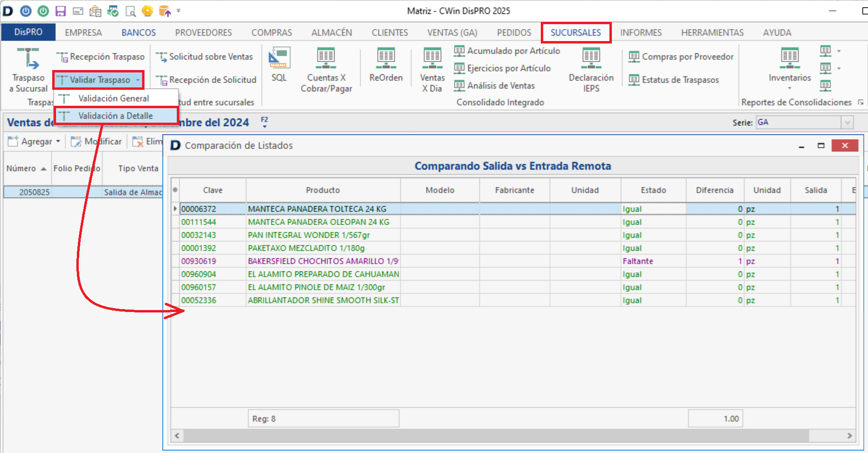868x453 pixels.
Task: Click the bottom small consolidation report icon
Action: click(x=825, y=85)
